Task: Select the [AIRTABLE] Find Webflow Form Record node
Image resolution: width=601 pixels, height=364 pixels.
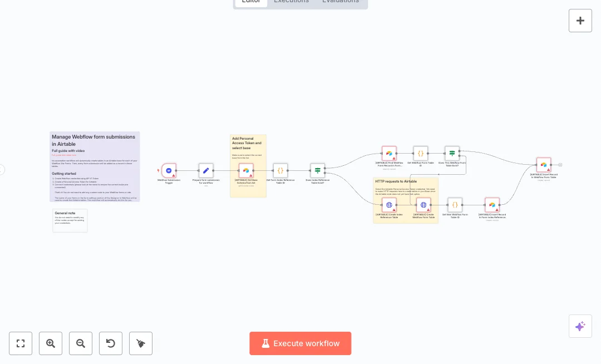Action: click(389, 153)
